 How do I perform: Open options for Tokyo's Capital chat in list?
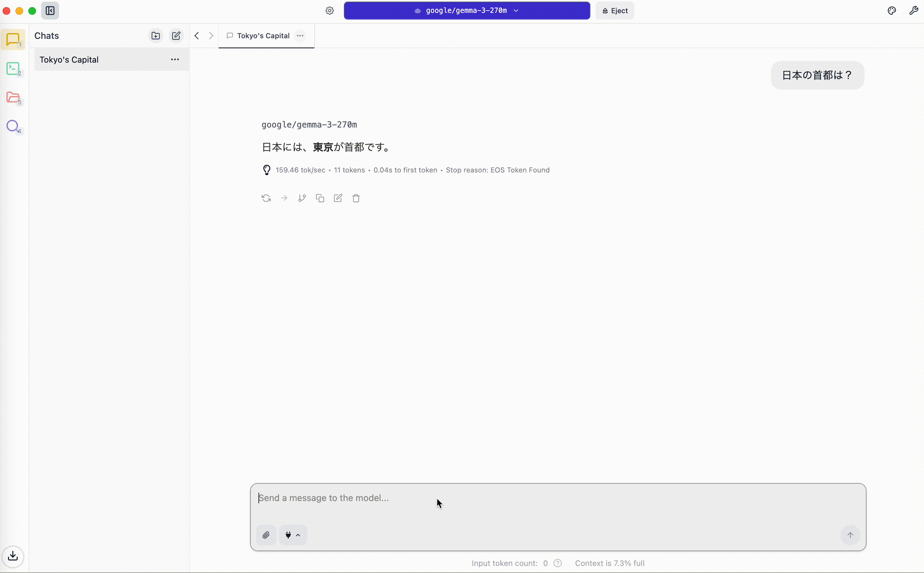point(175,59)
